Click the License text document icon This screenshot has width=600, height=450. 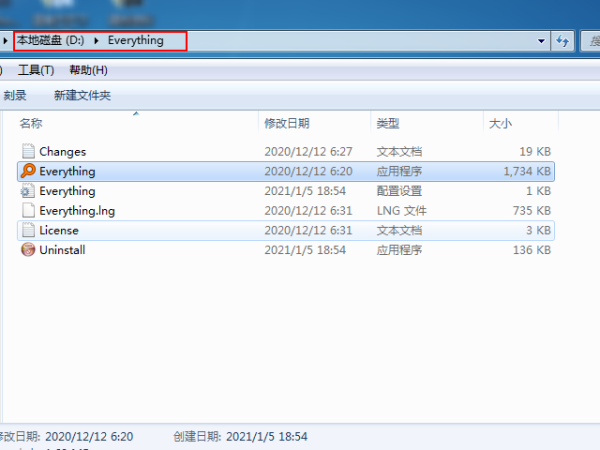[28, 230]
